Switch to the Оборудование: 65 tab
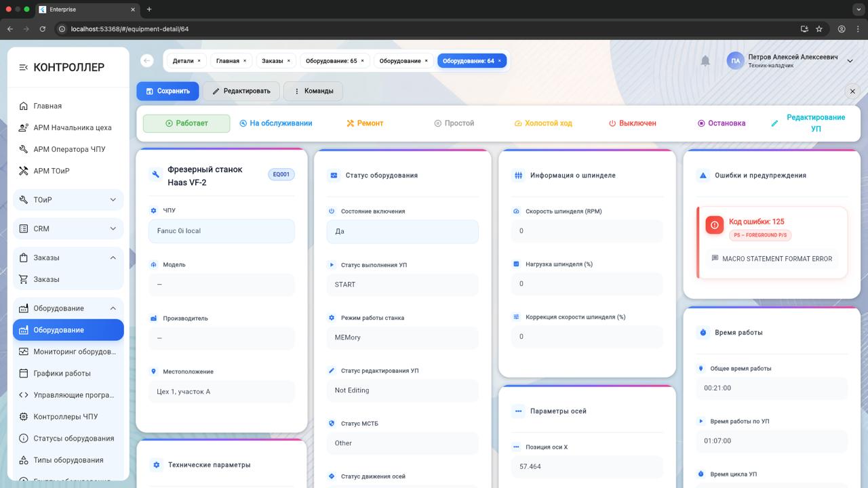868x488 pixels. [x=331, y=61]
